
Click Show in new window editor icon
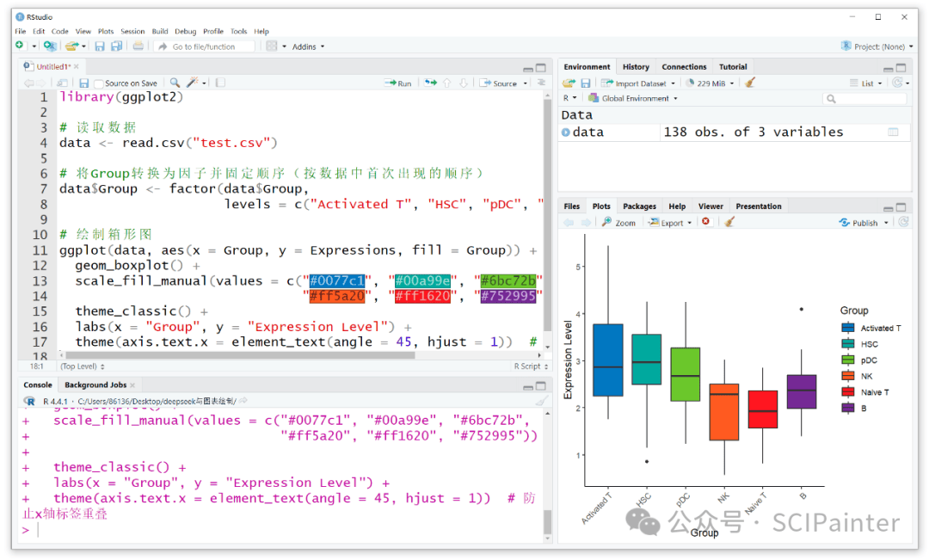[x=62, y=83]
